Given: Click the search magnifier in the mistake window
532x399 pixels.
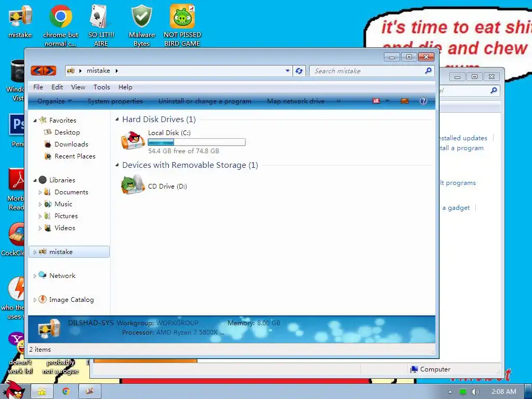Looking at the screenshot, I should pyautogui.click(x=428, y=71).
